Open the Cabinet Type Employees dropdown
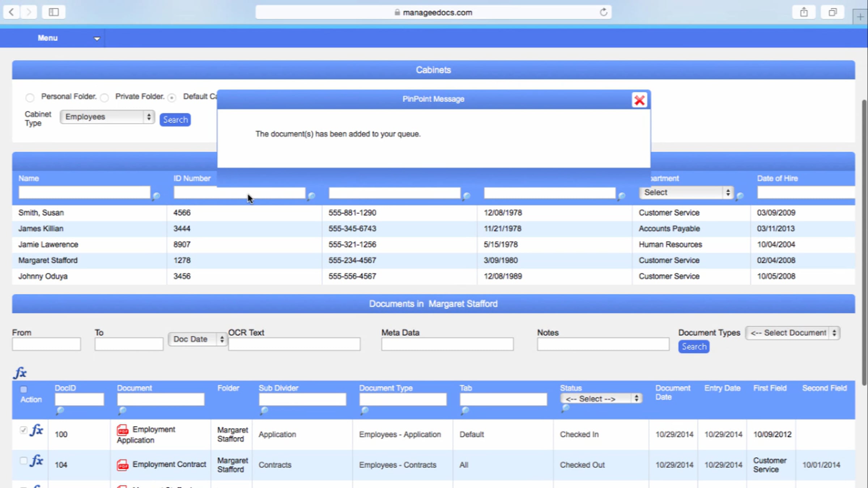The height and width of the screenshot is (488, 868). coord(107,117)
